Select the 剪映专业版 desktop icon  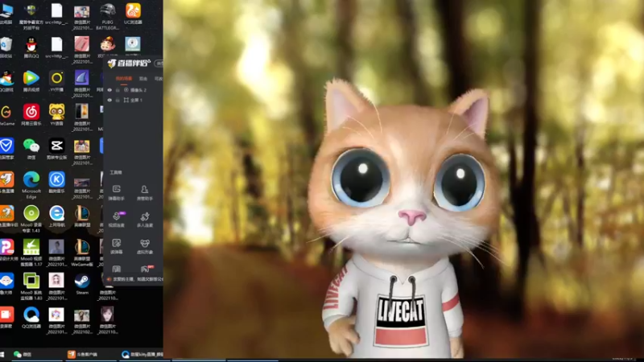pos(56,149)
